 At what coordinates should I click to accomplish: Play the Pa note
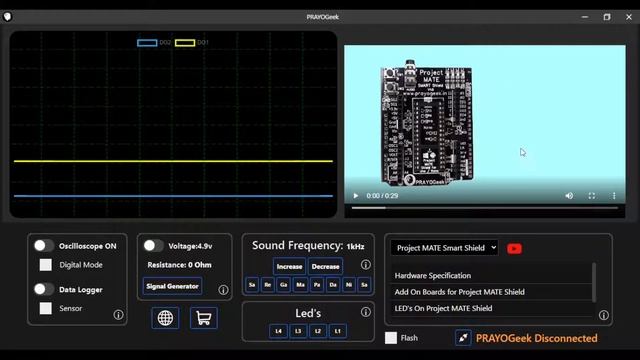point(317,284)
